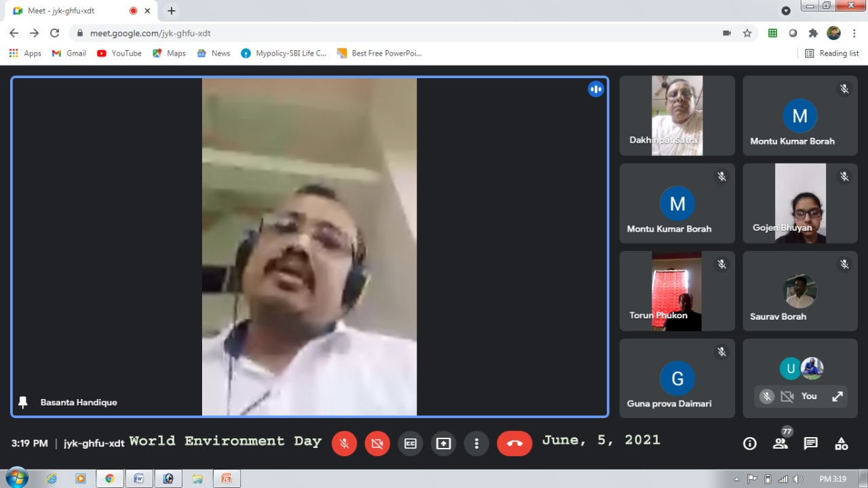Click the muted mic icon in You tile
This screenshot has width=868, height=488.
point(767,396)
